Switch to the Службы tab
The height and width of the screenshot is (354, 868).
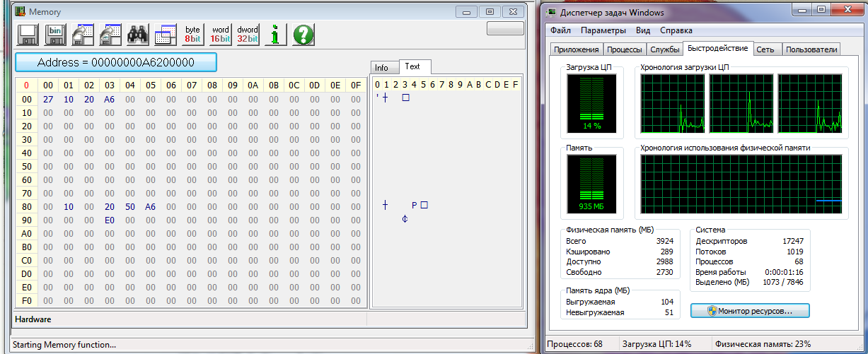(665, 49)
